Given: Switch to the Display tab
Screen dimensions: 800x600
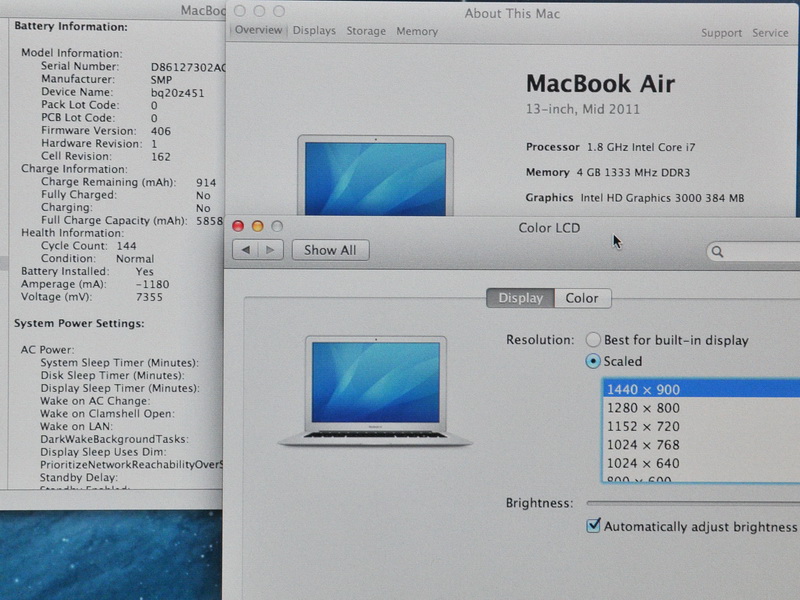Looking at the screenshot, I should pos(520,298).
